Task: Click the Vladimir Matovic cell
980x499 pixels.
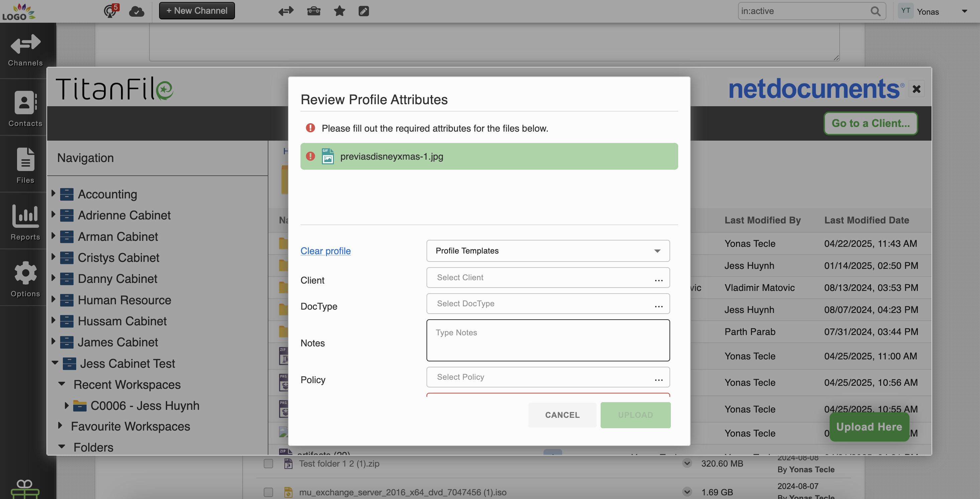Action: [759, 288]
